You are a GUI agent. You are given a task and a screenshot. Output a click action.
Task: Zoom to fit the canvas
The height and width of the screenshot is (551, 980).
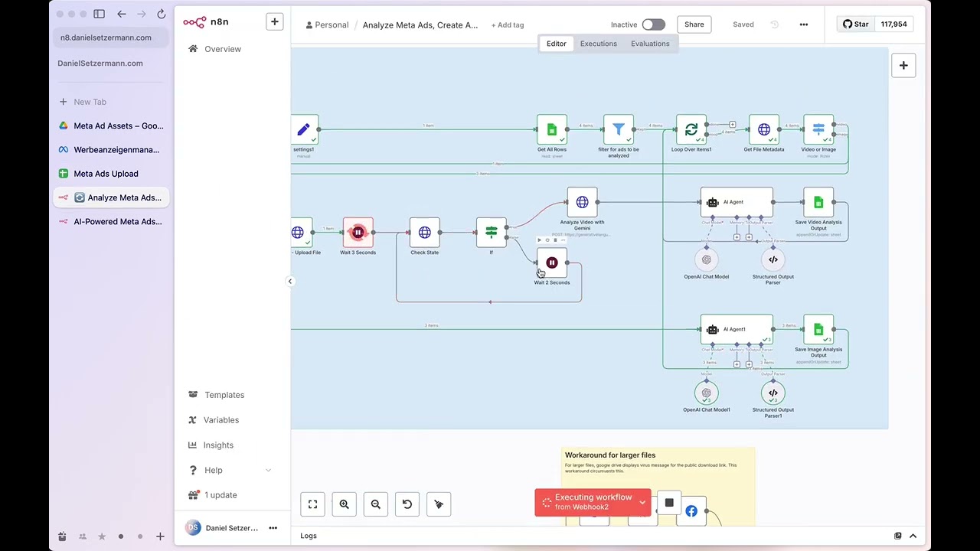pyautogui.click(x=312, y=504)
